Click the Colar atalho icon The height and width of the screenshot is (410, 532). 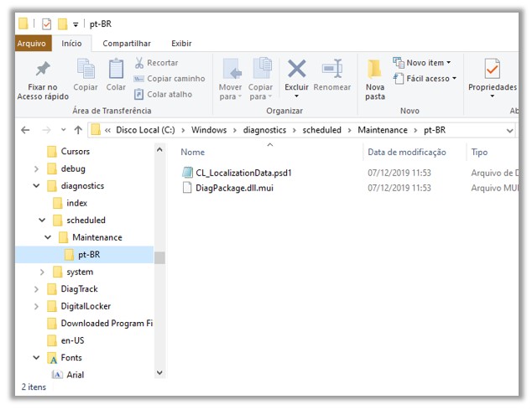[138, 94]
